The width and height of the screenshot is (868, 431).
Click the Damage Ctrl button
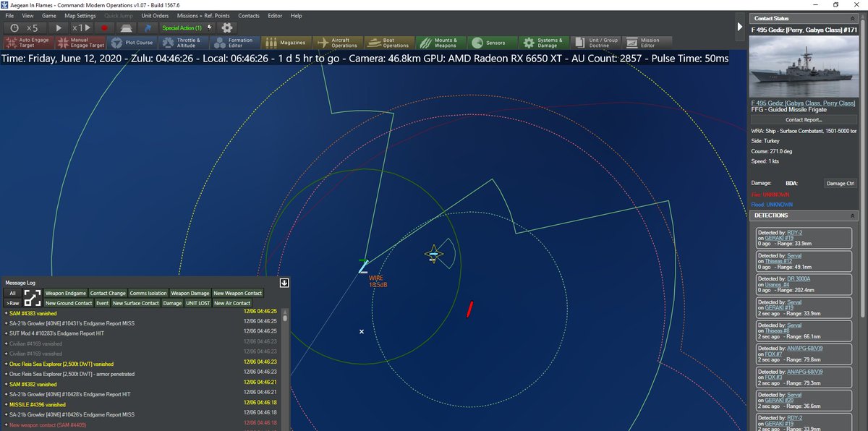[x=840, y=184]
